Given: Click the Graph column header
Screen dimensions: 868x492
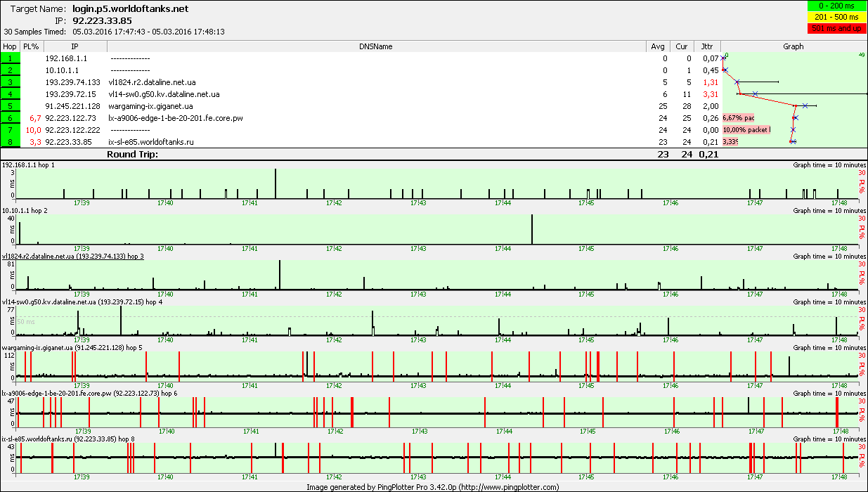Looking at the screenshot, I should (x=793, y=46).
